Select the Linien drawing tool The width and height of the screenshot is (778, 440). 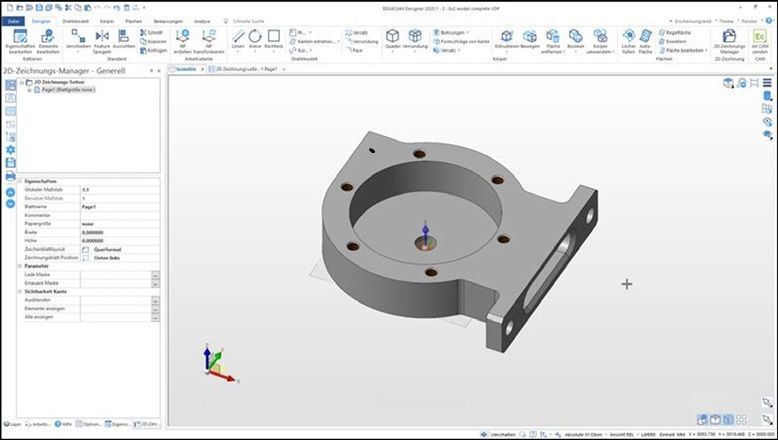click(x=238, y=40)
